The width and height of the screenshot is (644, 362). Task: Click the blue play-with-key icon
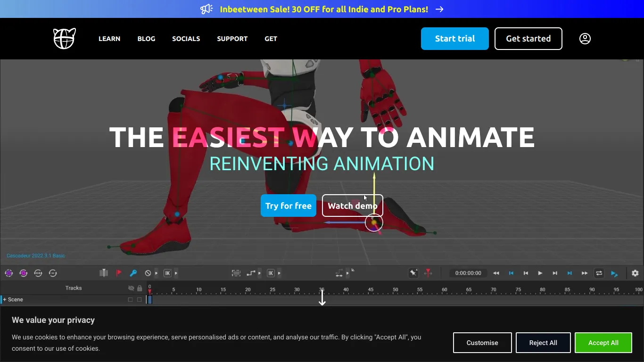tap(614, 273)
